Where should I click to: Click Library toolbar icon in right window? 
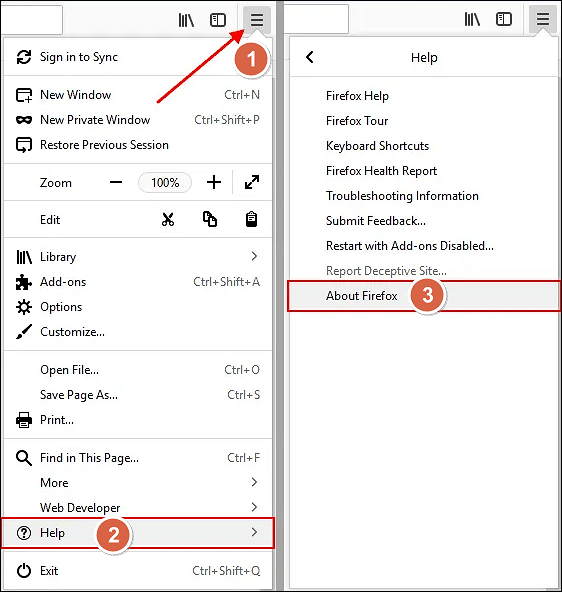(x=472, y=19)
